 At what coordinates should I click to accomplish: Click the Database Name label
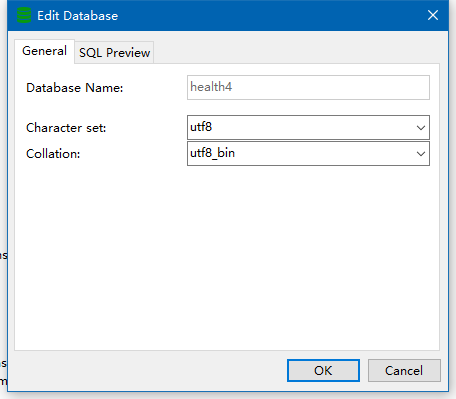coord(75,88)
